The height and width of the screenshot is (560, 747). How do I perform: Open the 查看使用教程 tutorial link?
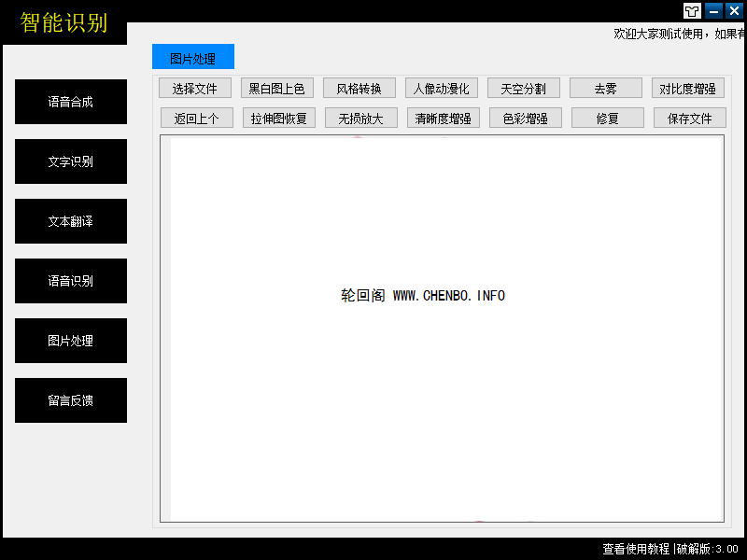(x=636, y=550)
